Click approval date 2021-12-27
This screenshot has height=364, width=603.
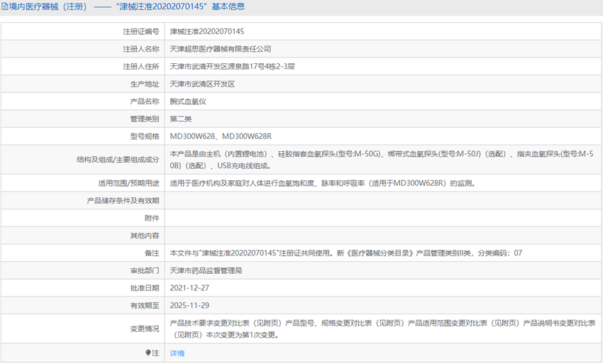coord(189,288)
